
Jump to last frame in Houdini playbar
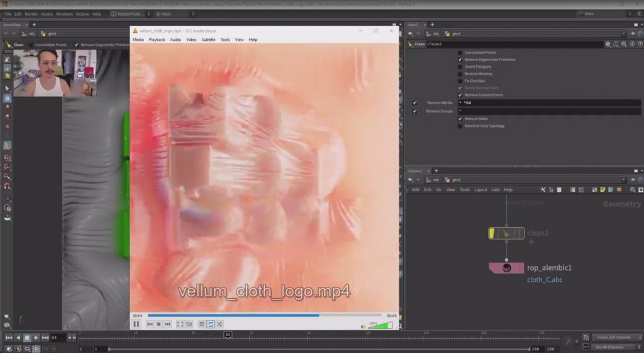click(45, 337)
